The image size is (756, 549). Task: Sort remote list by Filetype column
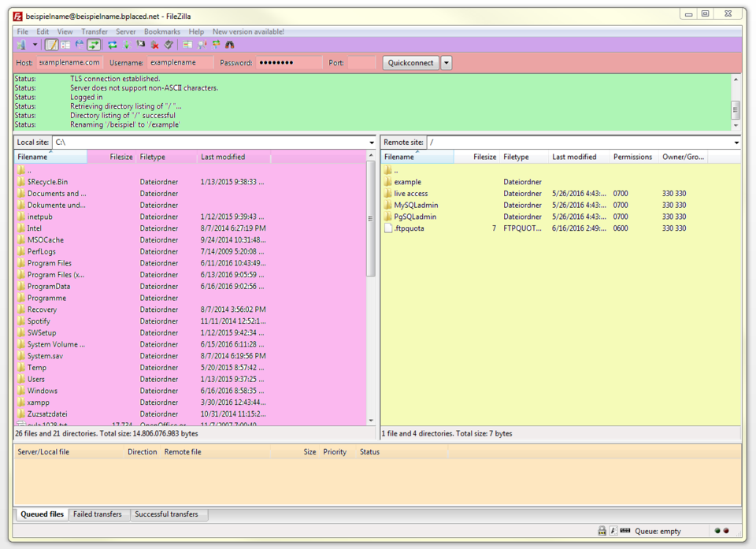pos(524,157)
